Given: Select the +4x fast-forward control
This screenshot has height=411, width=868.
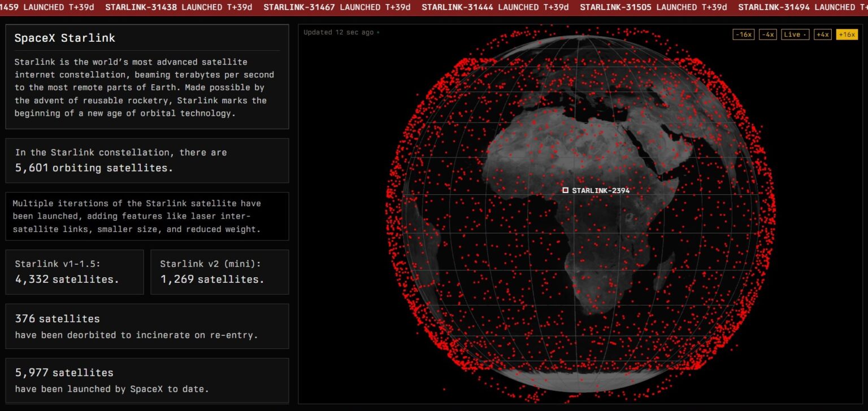Looking at the screenshot, I should 822,34.
